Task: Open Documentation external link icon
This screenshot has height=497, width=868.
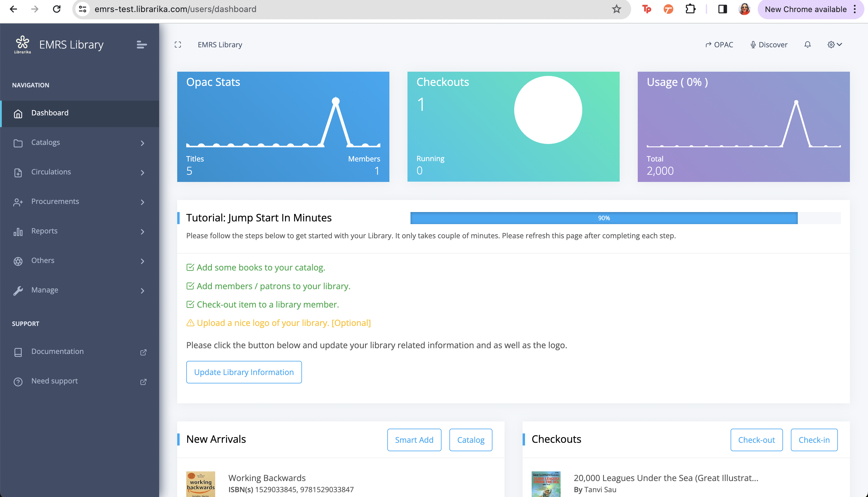Action: point(143,352)
